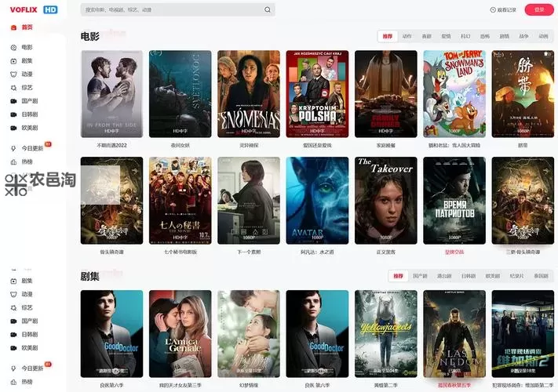558x392 pixels.
Task: Switch to the 纪录片 series tab
Action: click(517, 276)
